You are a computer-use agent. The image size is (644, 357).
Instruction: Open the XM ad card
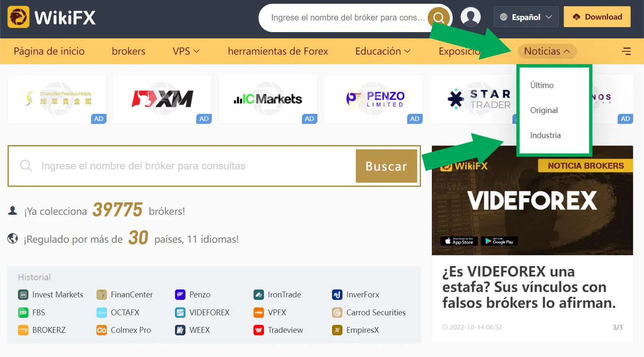162,99
